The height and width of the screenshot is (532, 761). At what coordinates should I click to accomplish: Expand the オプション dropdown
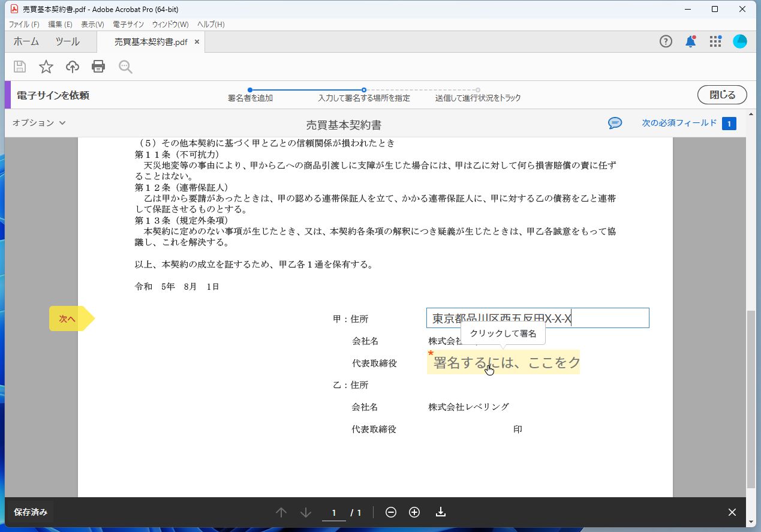point(38,123)
